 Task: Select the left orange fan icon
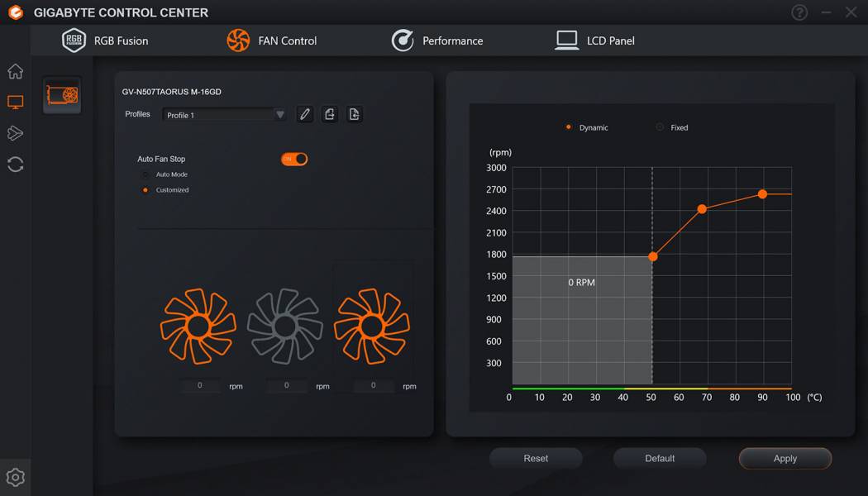pyautogui.click(x=198, y=327)
